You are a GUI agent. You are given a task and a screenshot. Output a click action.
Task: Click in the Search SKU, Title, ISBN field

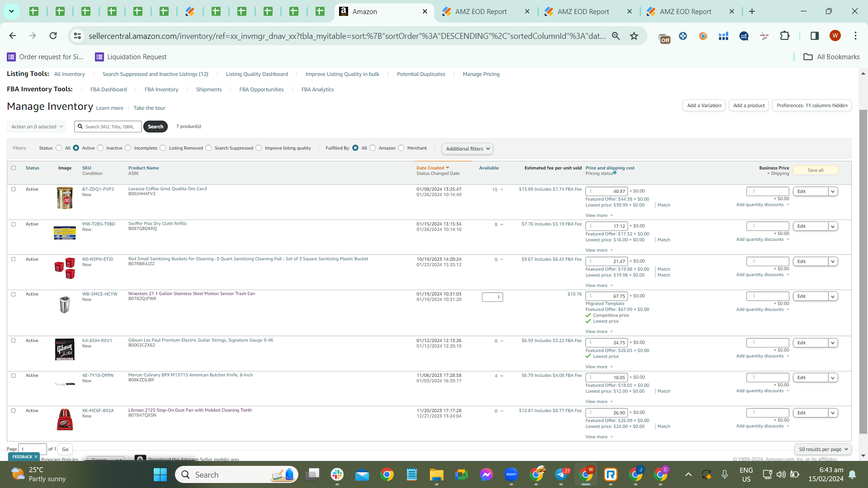108,127
